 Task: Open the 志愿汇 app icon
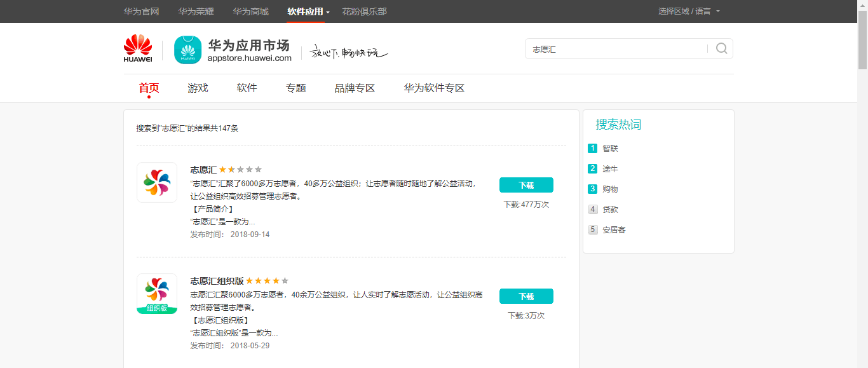[x=157, y=182]
